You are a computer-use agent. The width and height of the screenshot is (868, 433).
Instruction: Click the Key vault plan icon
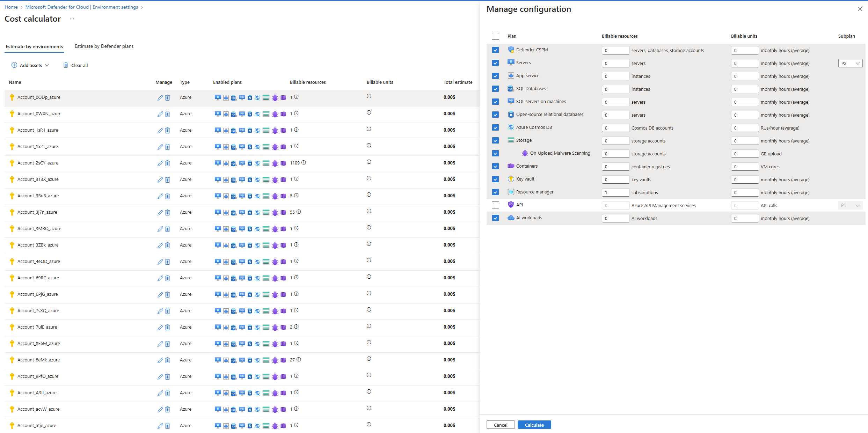[511, 179]
